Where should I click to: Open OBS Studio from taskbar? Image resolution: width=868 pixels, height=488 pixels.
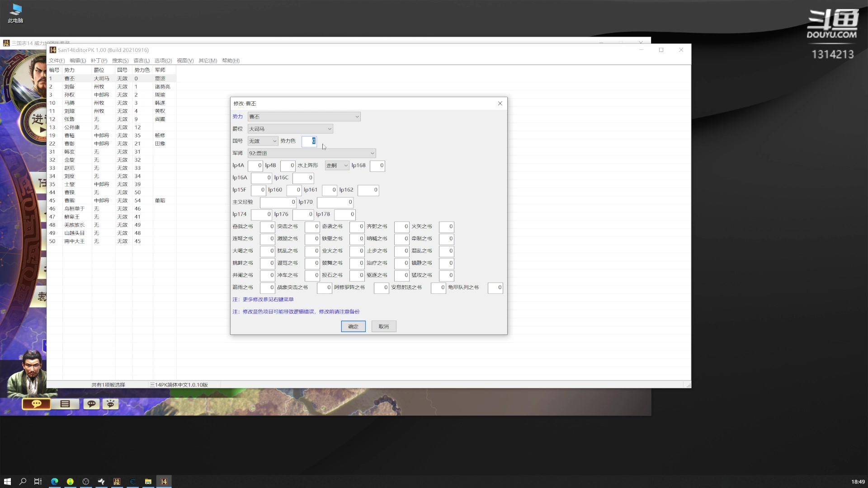86,482
